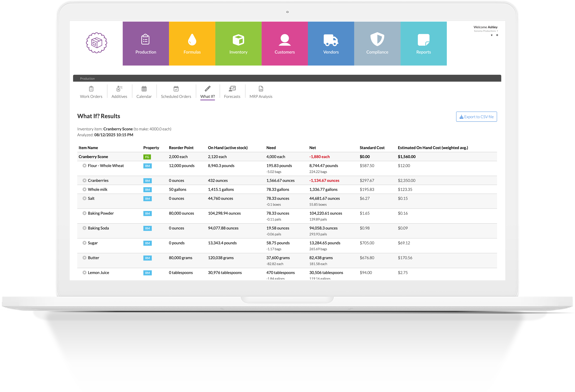Viewport: 575px width, 392px height.
Task: Select the radio circle beside Cranberries
Action: 84,180
